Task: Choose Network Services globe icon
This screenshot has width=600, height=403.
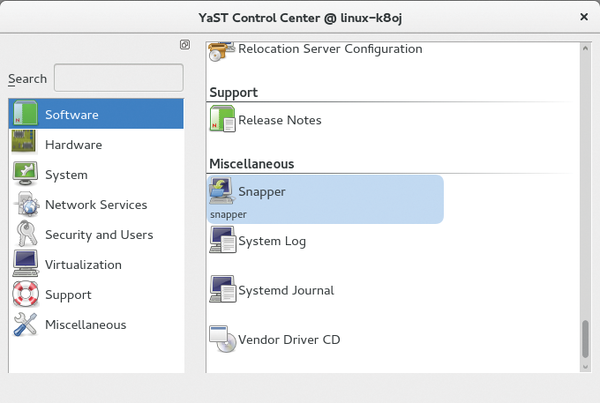Action: (x=26, y=204)
